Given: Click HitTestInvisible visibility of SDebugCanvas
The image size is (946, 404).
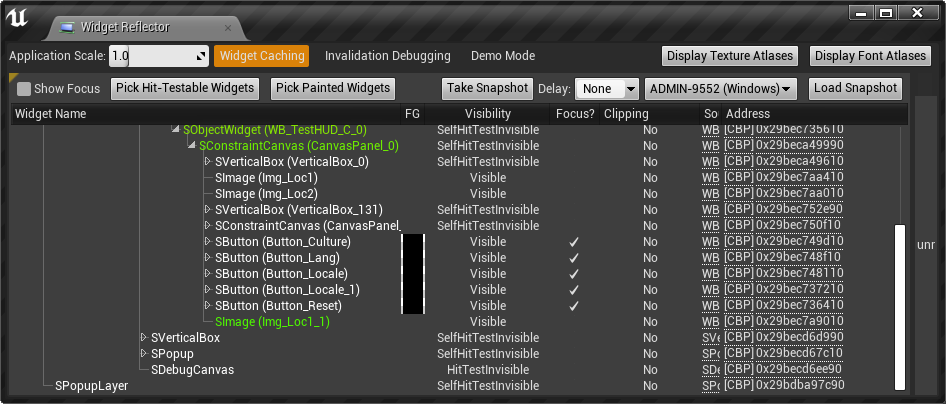Looking at the screenshot, I should click(x=488, y=370).
